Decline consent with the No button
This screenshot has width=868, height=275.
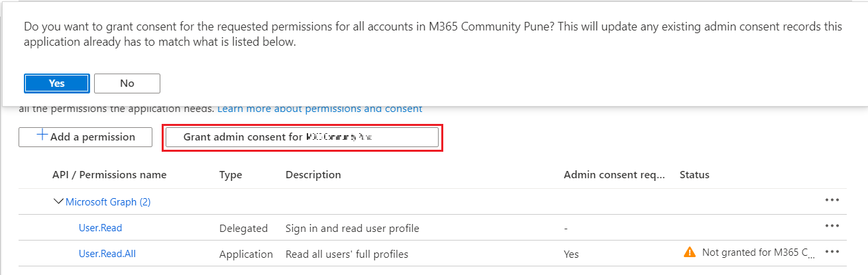tap(127, 83)
